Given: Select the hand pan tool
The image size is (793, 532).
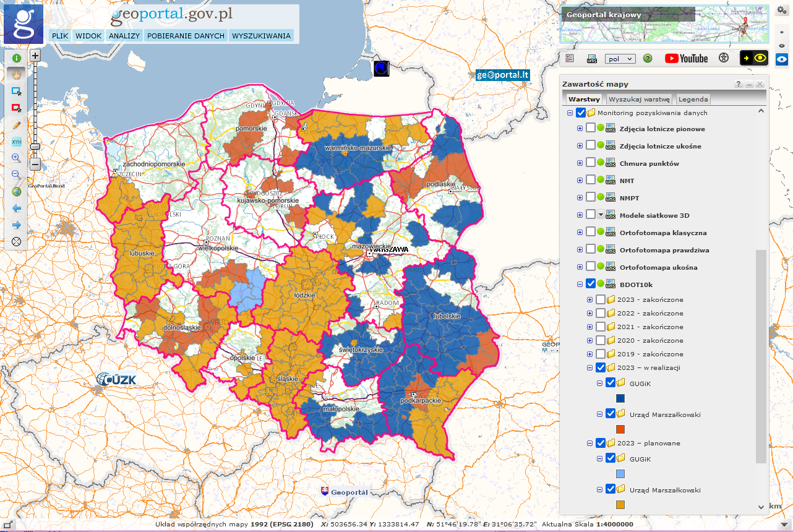Looking at the screenshot, I should click(17, 74).
